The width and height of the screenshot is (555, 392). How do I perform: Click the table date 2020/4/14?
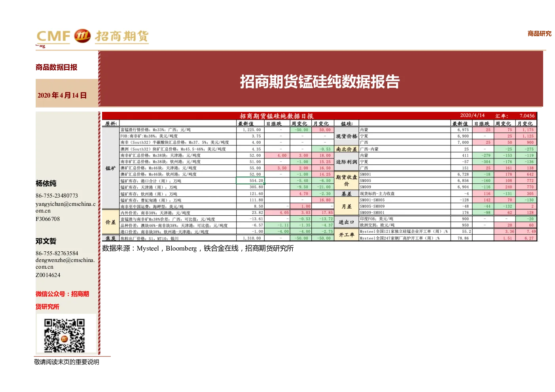(x=472, y=115)
